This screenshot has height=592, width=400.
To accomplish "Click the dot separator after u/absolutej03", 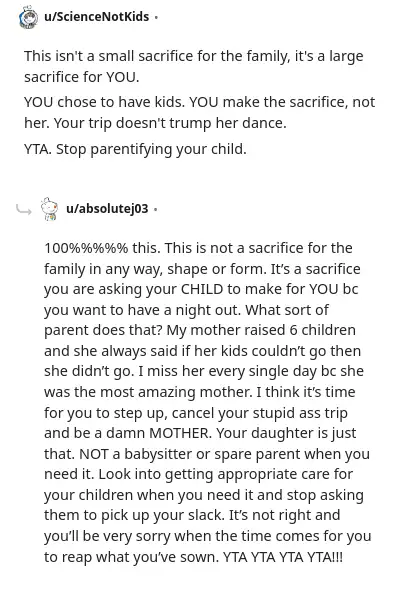I will pyautogui.click(x=155, y=209).
